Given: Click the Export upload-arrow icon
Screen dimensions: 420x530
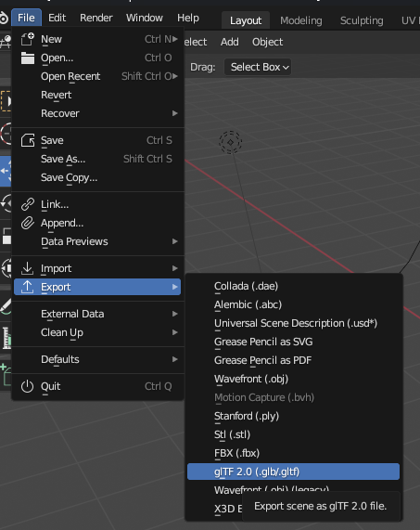Looking at the screenshot, I should [x=27, y=287].
